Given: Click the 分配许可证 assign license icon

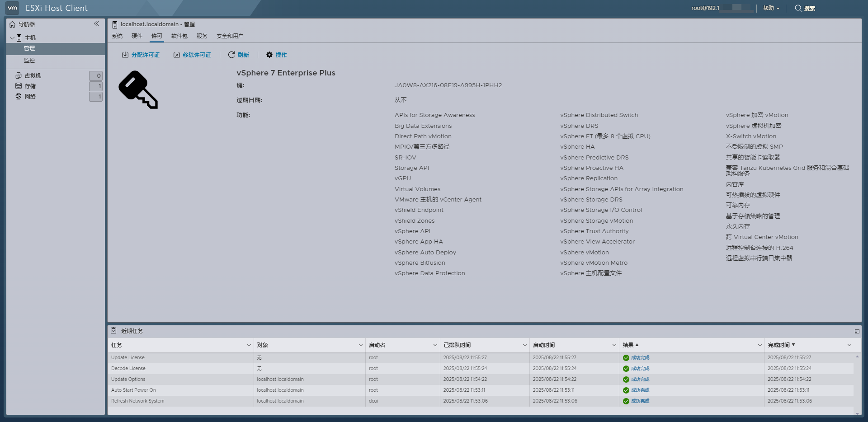Looking at the screenshot, I should [125, 55].
